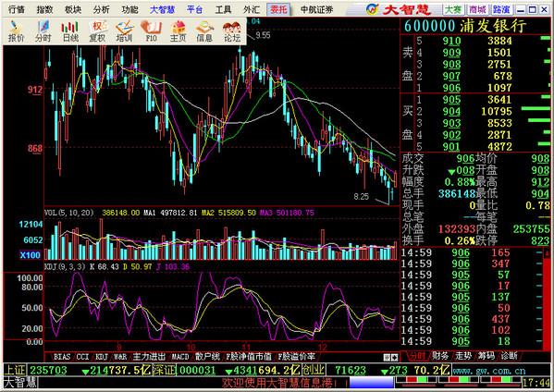Open the 财务 tab in right panel
The image size is (554, 392).
point(440,356)
